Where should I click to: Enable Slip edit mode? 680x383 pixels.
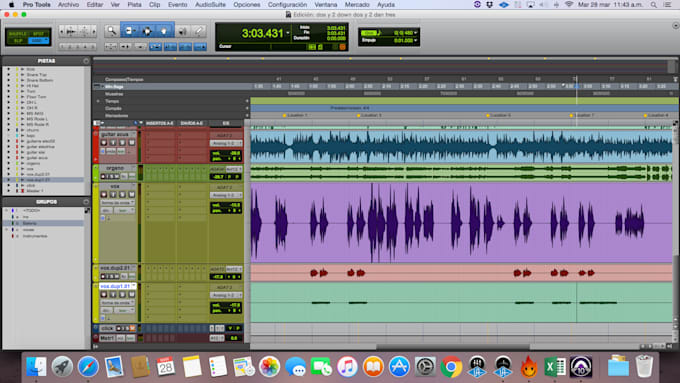[18, 41]
